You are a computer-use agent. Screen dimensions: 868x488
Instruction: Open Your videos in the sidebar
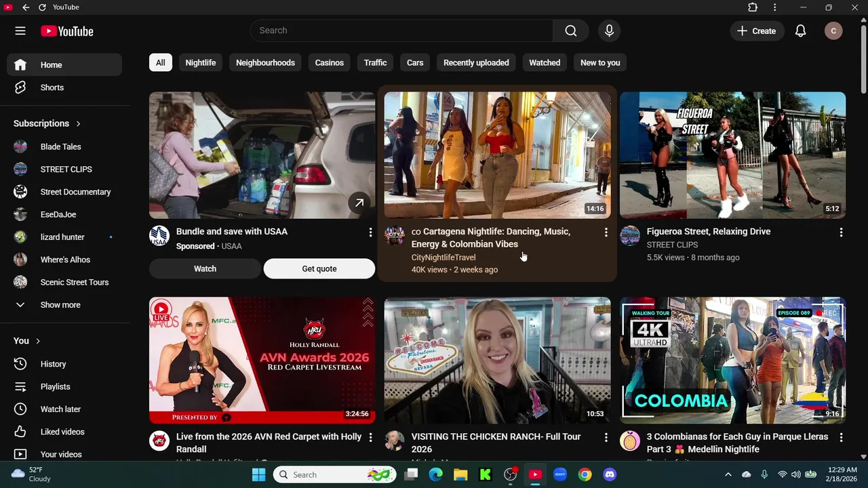(x=64, y=454)
